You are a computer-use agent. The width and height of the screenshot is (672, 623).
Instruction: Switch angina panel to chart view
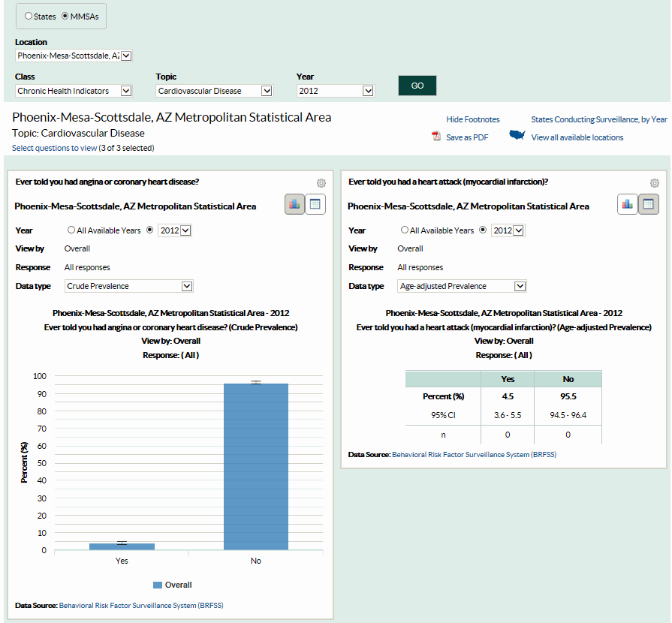(x=294, y=204)
